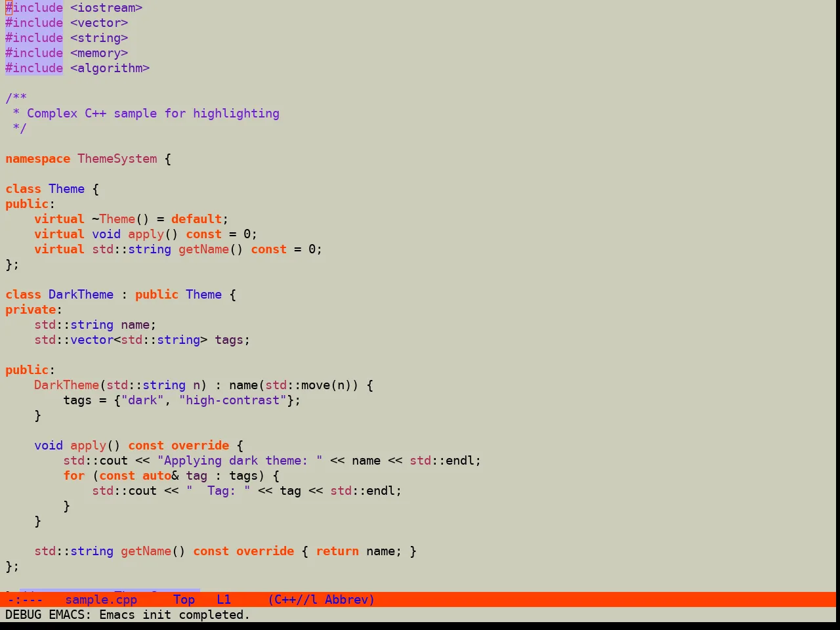Image resolution: width=840 pixels, height=630 pixels.
Task: Click the 'DarkTheme(std::string n)' constructor name
Action: tap(67, 385)
